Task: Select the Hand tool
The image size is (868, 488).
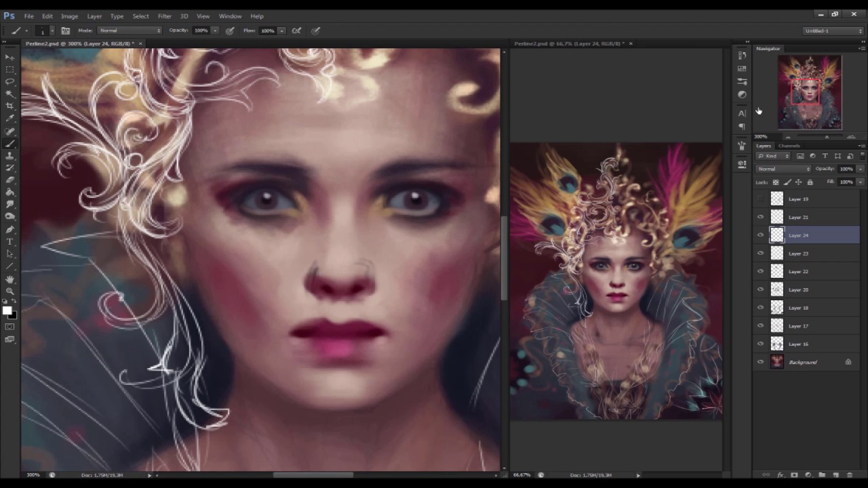Action: tap(9, 279)
